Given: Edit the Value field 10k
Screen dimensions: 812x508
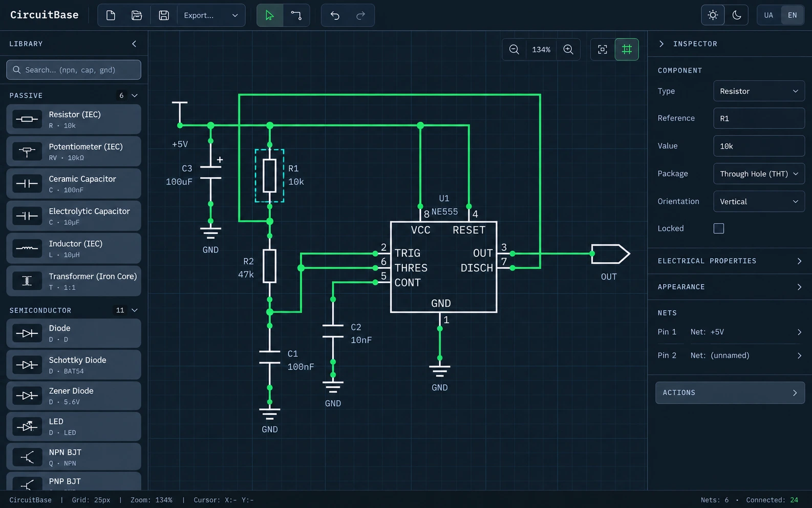Looking at the screenshot, I should click(759, 146).
